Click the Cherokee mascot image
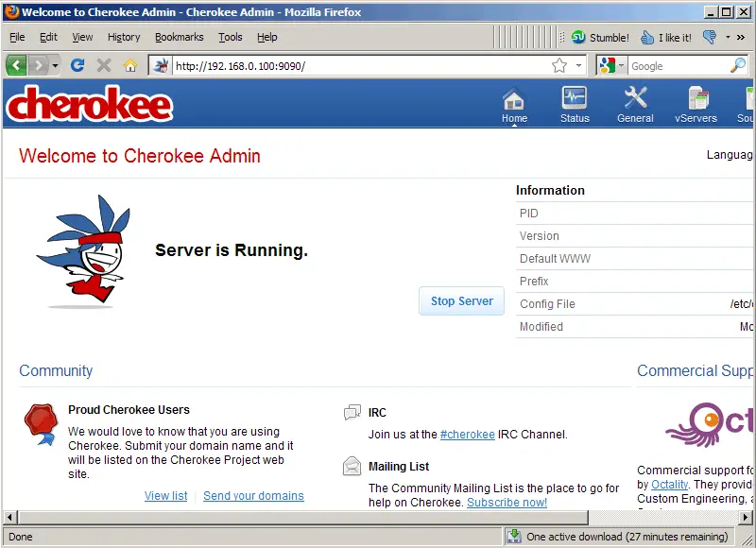The image size is (756, 548). coord(83,251)
